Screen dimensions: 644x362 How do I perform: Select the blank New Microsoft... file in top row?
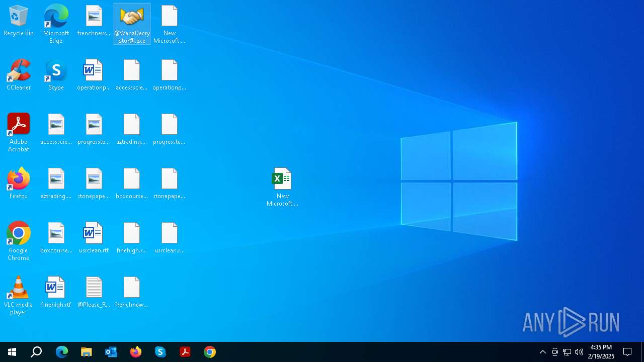[170, 24]
